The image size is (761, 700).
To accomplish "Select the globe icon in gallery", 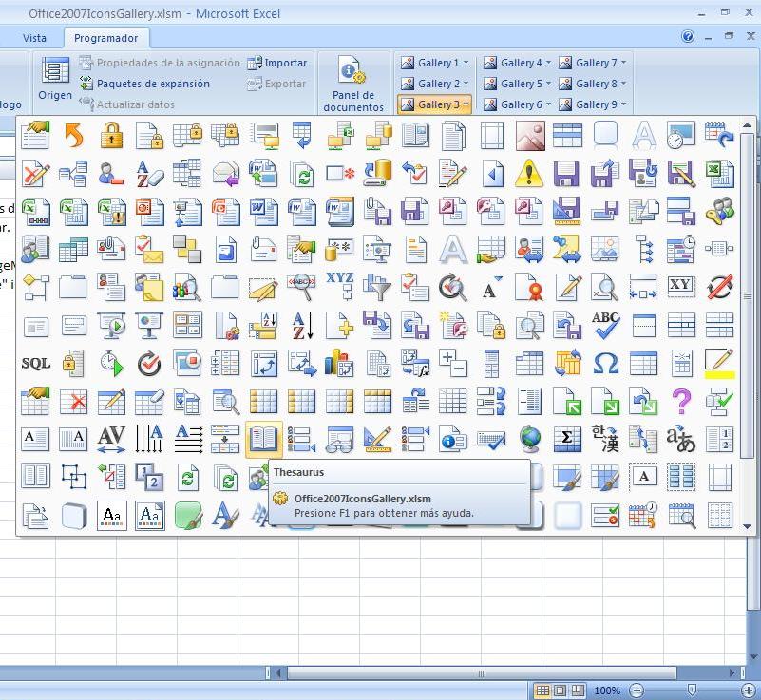I will coord(529,439).
